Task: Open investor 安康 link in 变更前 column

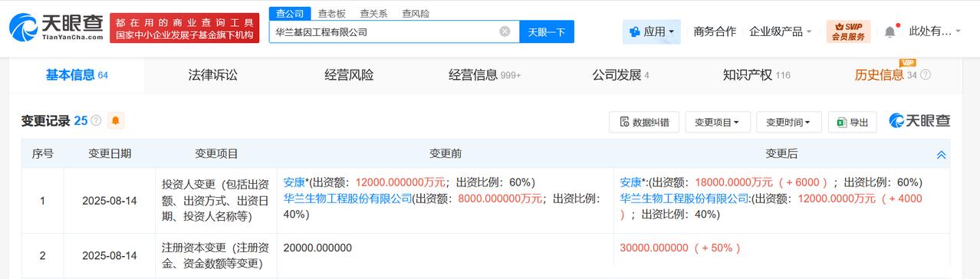Action: point(294,182)
